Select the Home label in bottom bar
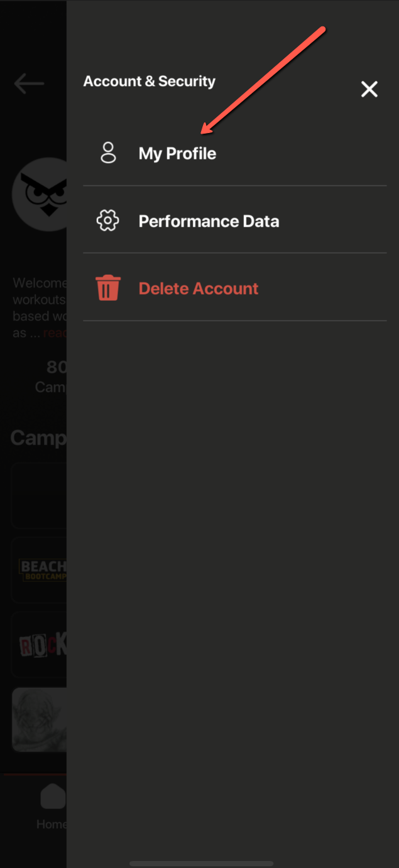 click(51, 824)
